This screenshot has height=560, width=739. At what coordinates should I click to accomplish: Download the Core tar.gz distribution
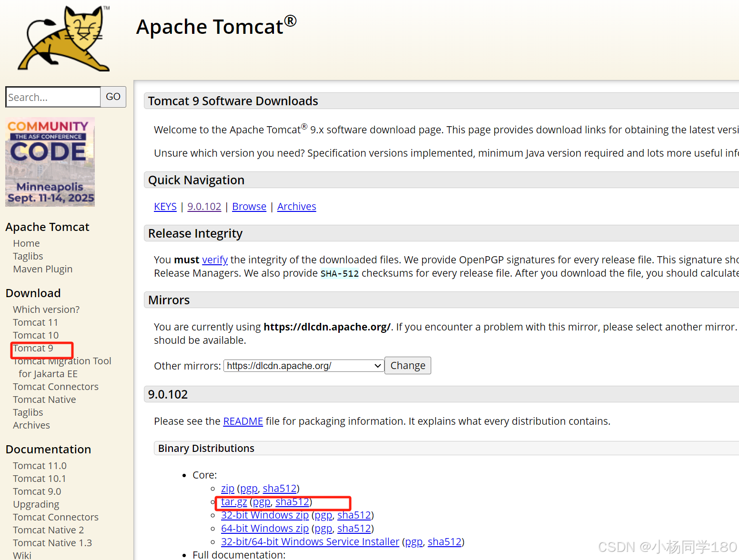(x=234, y=502)
